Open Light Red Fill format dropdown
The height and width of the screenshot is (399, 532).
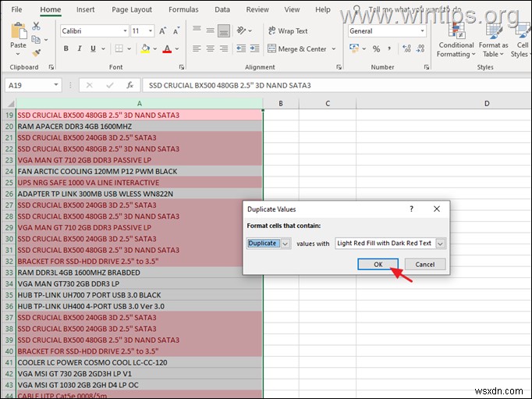(x=440, y=244)
